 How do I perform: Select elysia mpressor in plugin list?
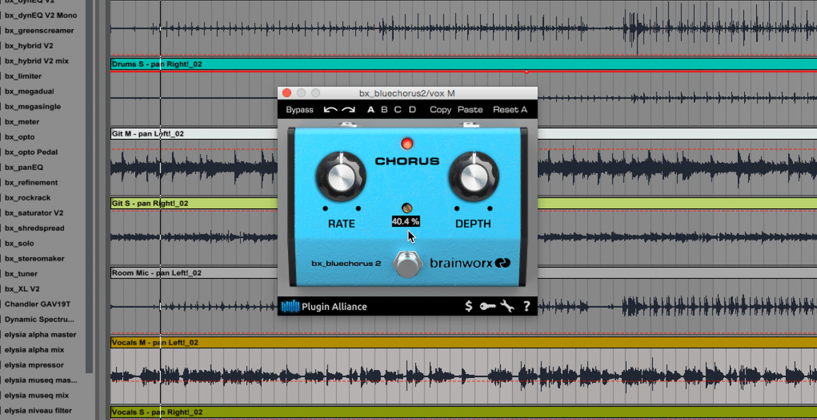34,365
